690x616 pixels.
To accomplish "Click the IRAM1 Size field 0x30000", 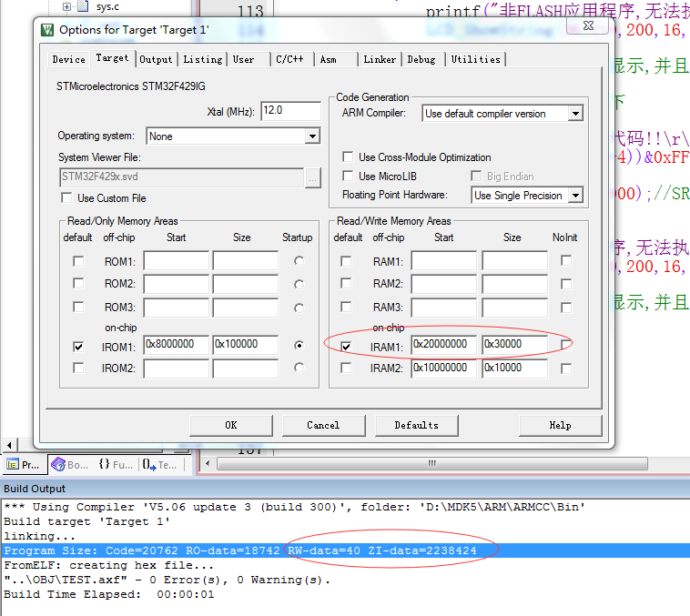I will (x=515, y=345).
